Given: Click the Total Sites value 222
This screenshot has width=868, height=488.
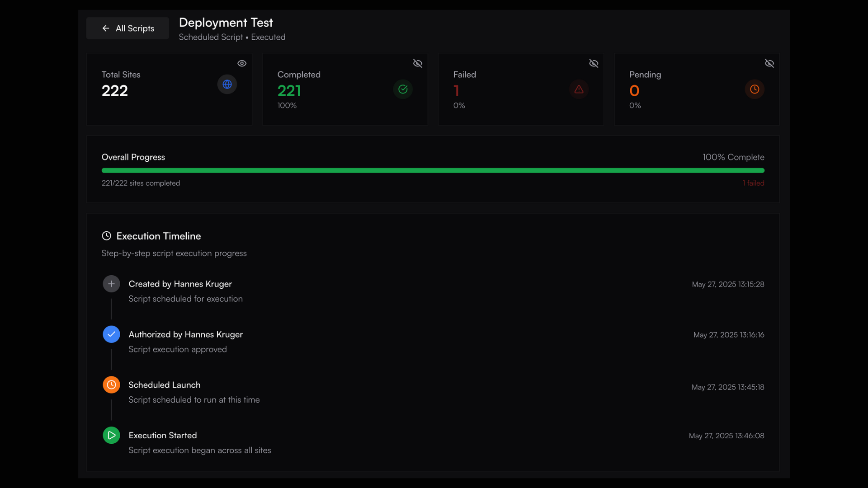Looking at the screenshot, I should pos(115,91).
